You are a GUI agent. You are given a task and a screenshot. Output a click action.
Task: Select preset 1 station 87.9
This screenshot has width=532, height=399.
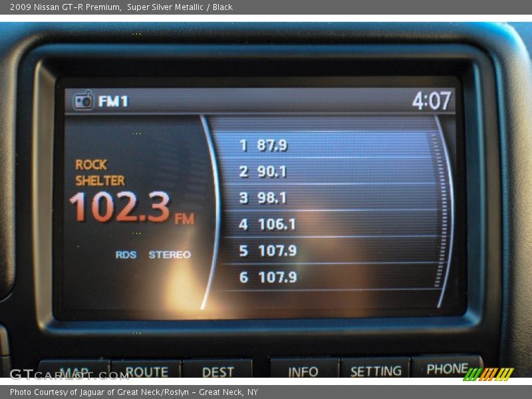(326, 145)
